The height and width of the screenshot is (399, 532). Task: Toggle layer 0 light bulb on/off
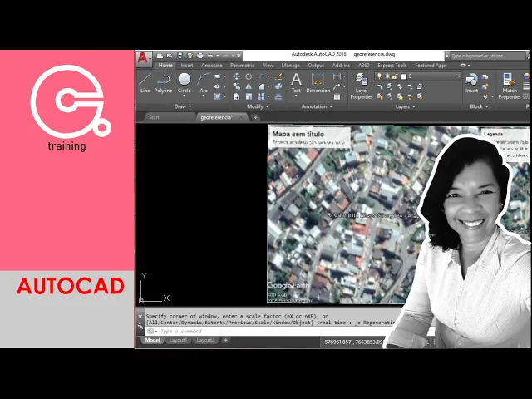[x=380, y=76]
